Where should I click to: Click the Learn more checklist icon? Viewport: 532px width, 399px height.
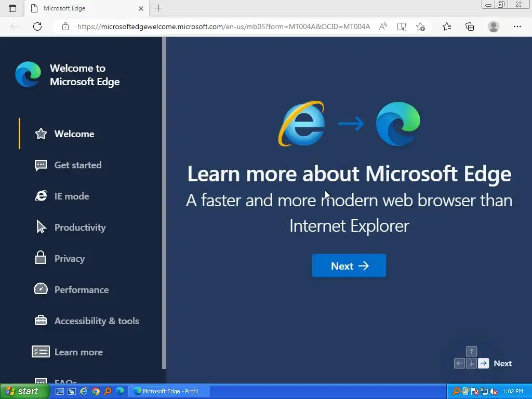(x=41, y=352)
